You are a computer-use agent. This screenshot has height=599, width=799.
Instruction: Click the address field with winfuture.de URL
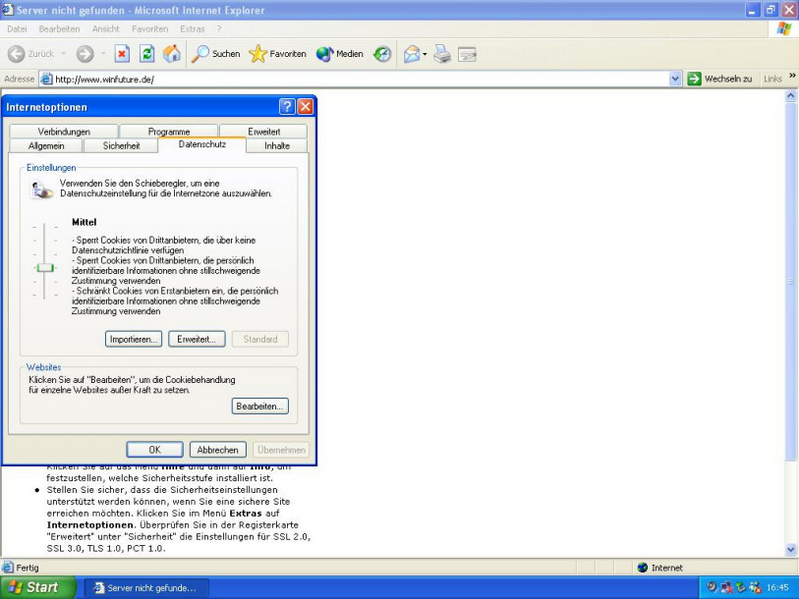[x=359, y=79]
